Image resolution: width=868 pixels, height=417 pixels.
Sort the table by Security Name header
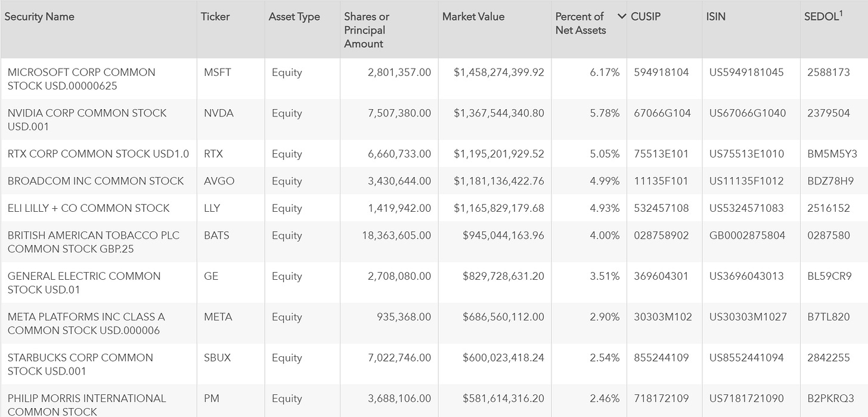[40, 17]
